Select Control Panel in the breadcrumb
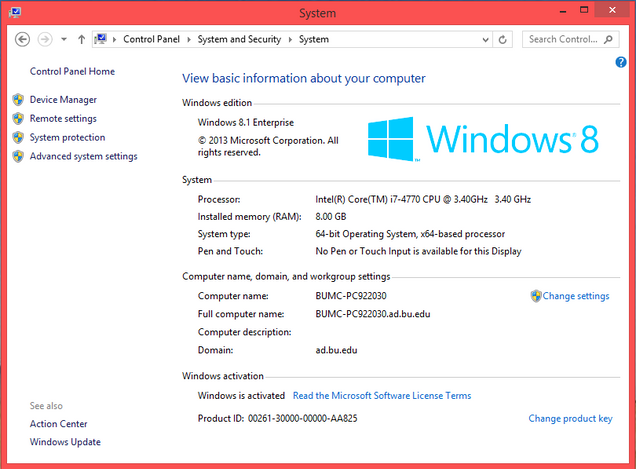The width and height of the screenshot is (636, 469). 151,39
